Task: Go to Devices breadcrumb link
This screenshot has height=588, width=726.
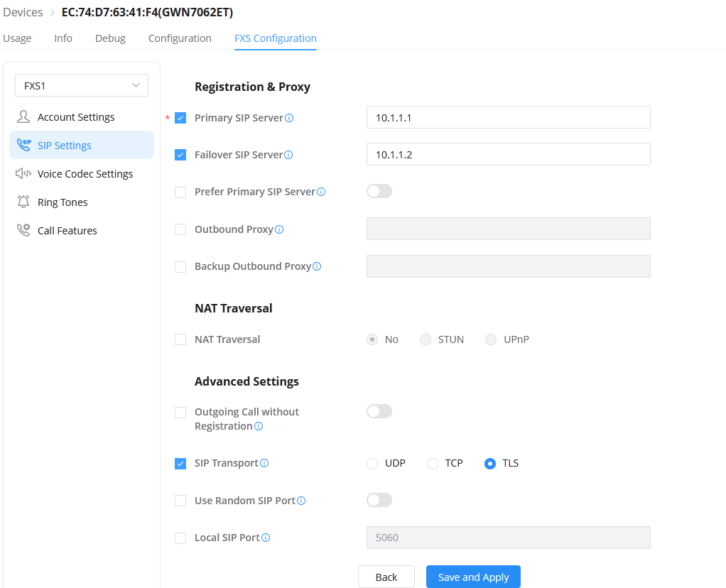Action: 23,13
